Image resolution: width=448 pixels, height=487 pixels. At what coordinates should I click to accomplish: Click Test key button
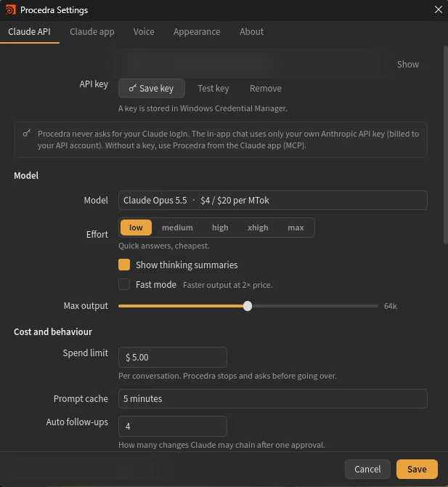[213, 89]
